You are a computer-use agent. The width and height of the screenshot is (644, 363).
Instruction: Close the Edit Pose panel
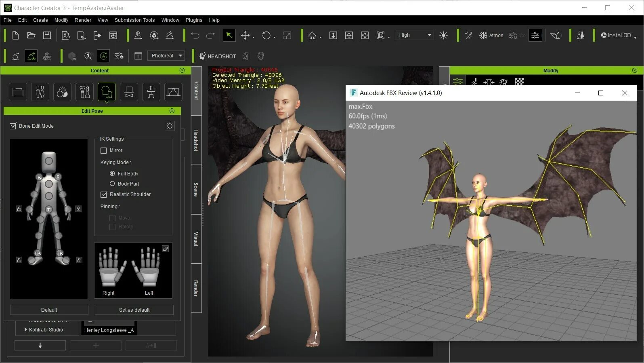pos(172,111)
